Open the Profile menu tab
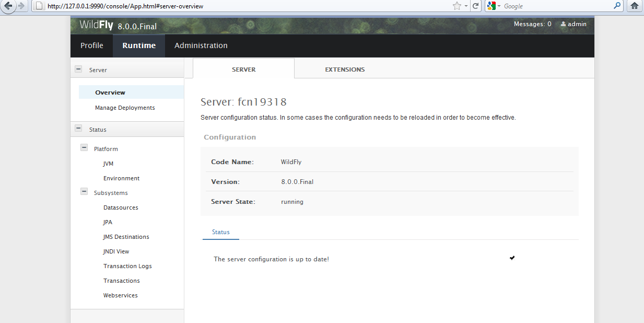The height and width of the screenshot is (323, 644). pyautogui.click(x=92, y=45)
